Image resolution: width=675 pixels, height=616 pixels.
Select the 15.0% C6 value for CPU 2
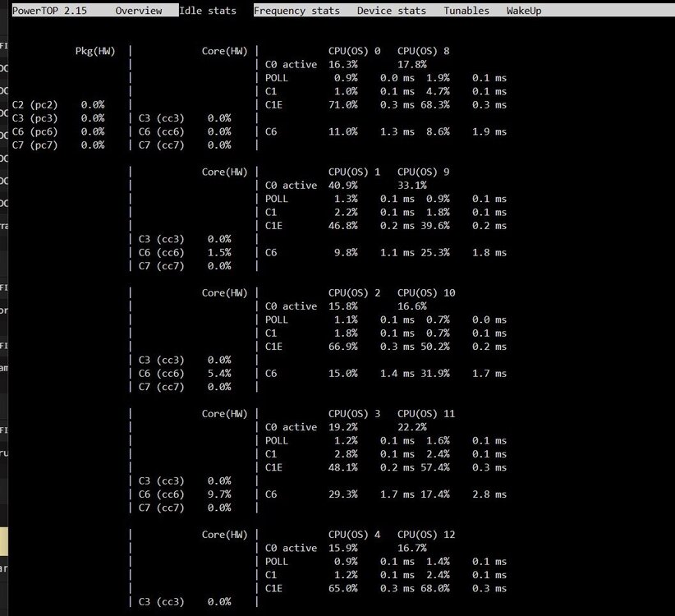[x=343, y=374]
